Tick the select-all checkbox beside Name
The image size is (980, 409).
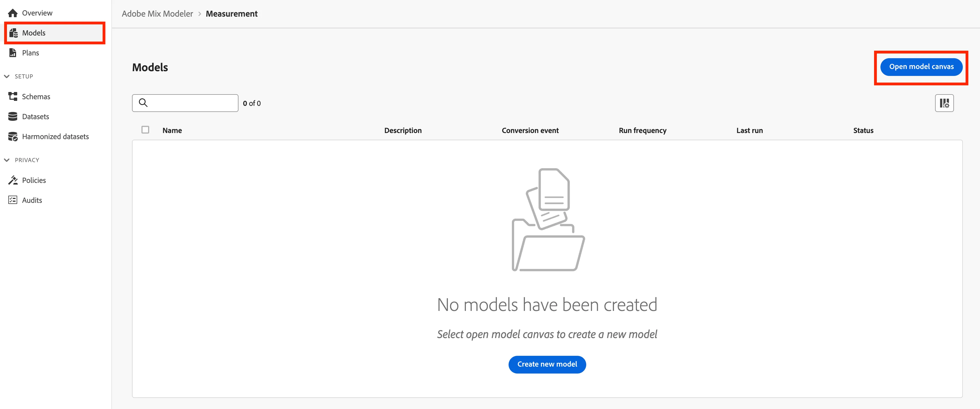click(145, 130)
